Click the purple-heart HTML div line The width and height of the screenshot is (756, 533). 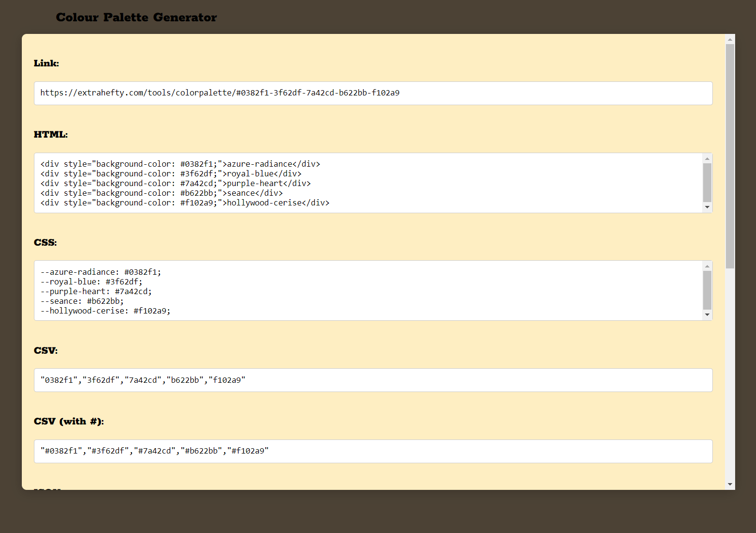pos(176,184)
